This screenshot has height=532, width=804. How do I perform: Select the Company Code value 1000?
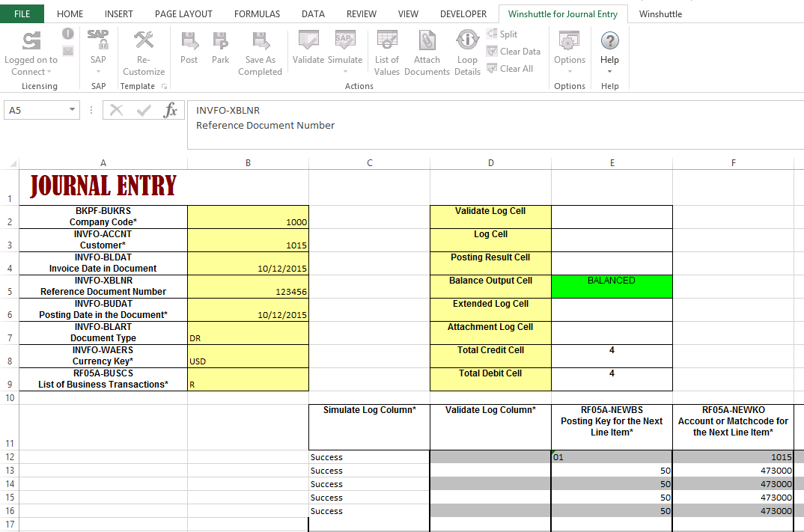pos(249,217)
